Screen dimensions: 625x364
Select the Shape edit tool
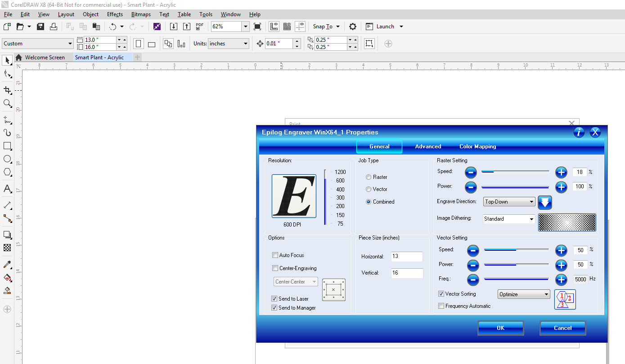pyautogui.click(x=7, y=74)
